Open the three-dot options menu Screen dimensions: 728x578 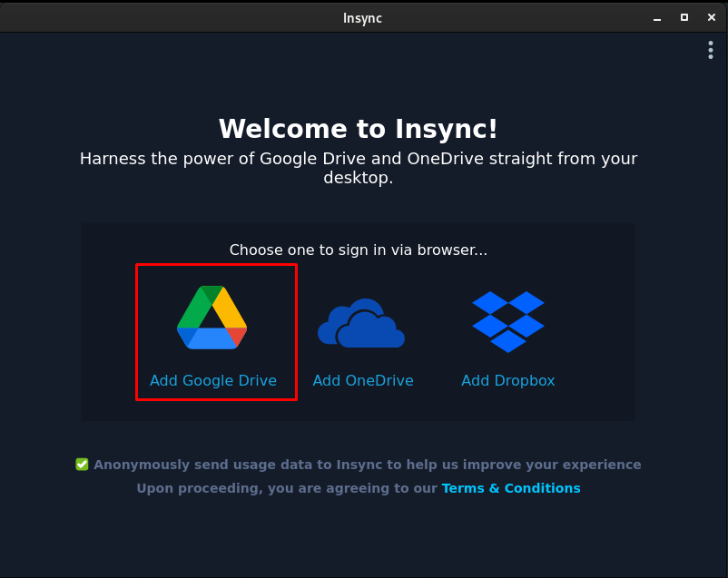[711, 50]
